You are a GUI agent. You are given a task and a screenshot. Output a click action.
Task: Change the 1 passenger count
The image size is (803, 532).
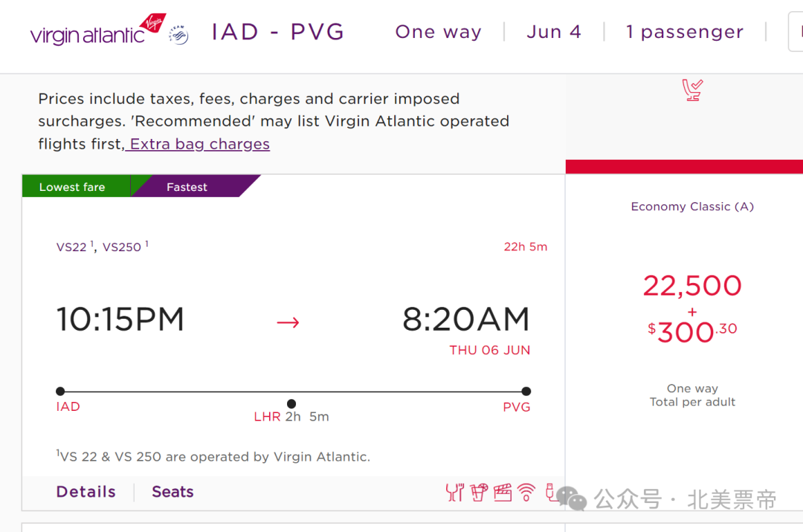coord(685,32)
